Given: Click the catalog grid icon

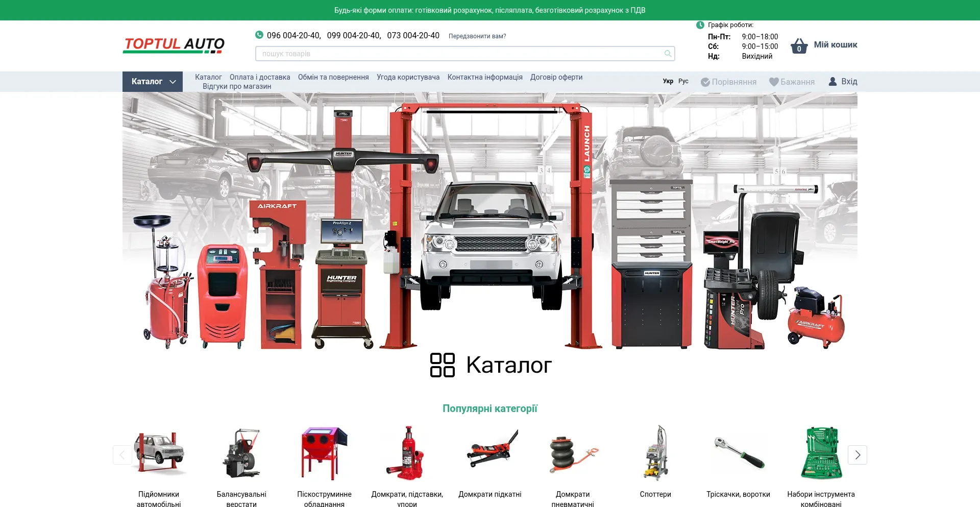Looking at the screenshot, I should [x=443, y=365].
